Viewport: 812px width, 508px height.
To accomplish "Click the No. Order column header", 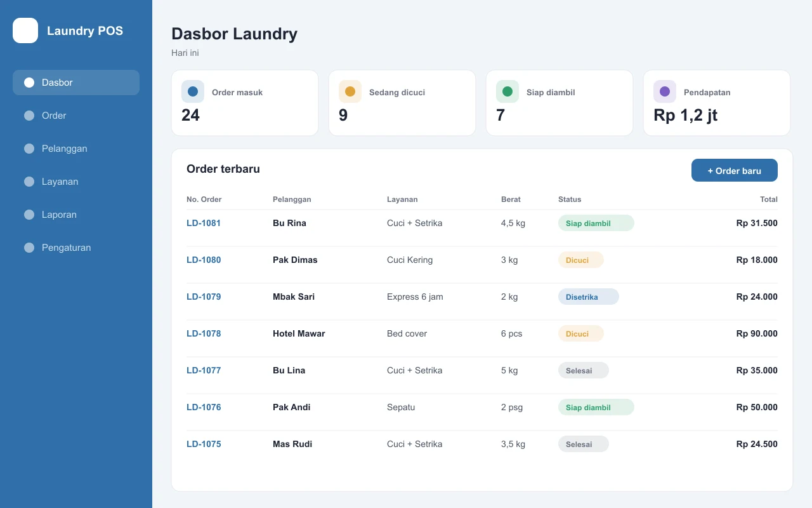I will point(204,199).
